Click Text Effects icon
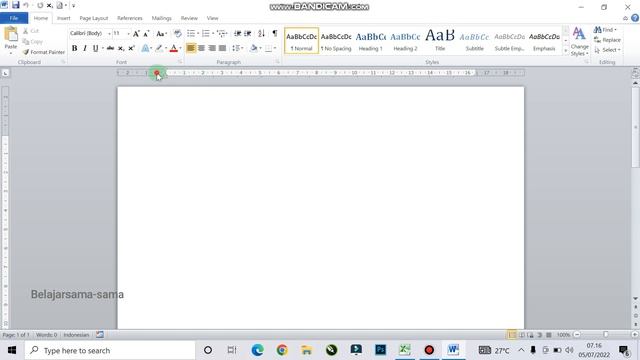The image size is (640, 360). [145, 48]
